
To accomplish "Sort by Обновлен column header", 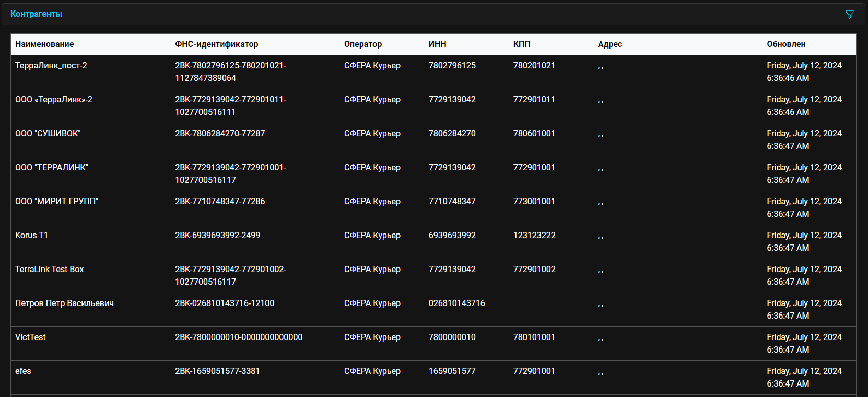I will pyautogui.click(x=786, y=44).
